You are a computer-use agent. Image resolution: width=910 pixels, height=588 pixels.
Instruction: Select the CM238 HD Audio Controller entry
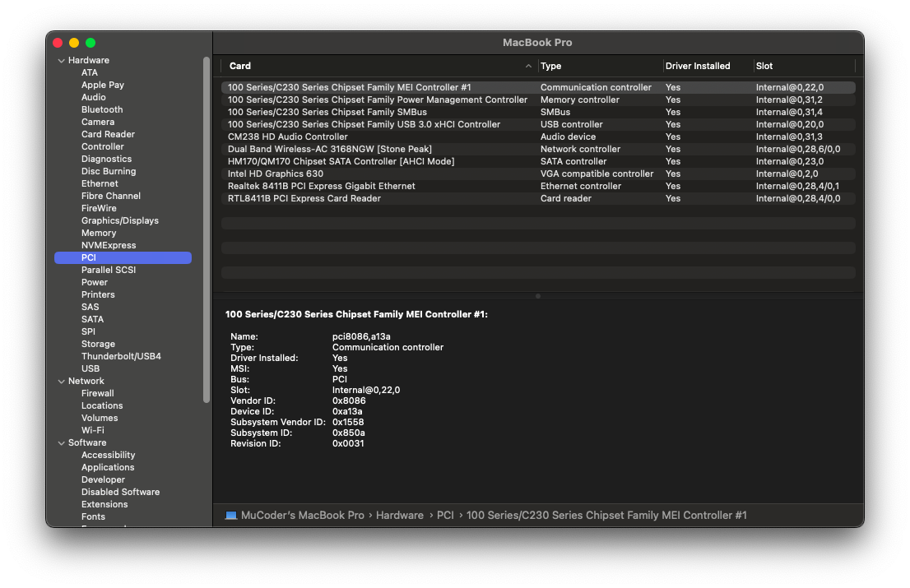click(288, 136)
